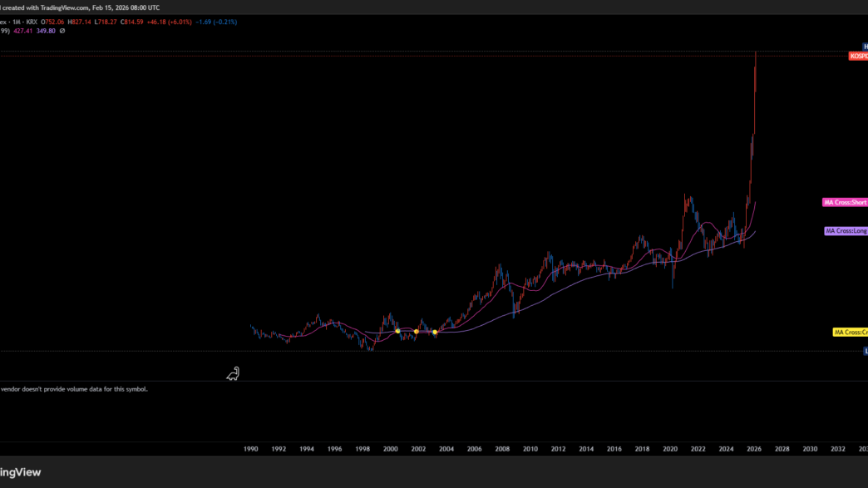Click the 1990 label on the time axis
This screenshot has width=868, height=488.
point(250,449)
